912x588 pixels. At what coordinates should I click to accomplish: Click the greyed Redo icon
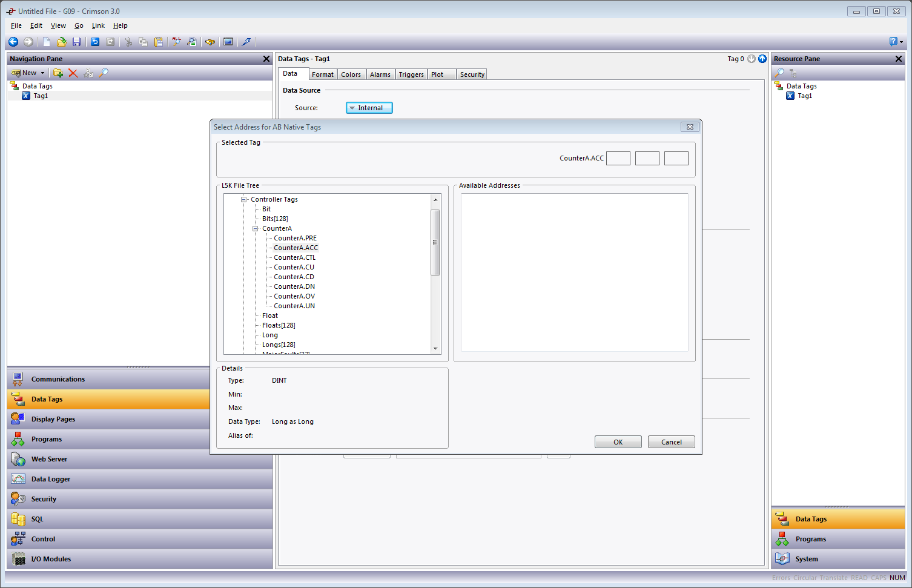110,42
